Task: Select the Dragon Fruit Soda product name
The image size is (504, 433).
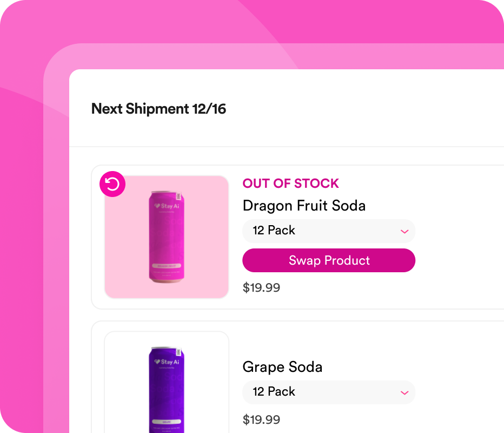Action: pos(304,206)
